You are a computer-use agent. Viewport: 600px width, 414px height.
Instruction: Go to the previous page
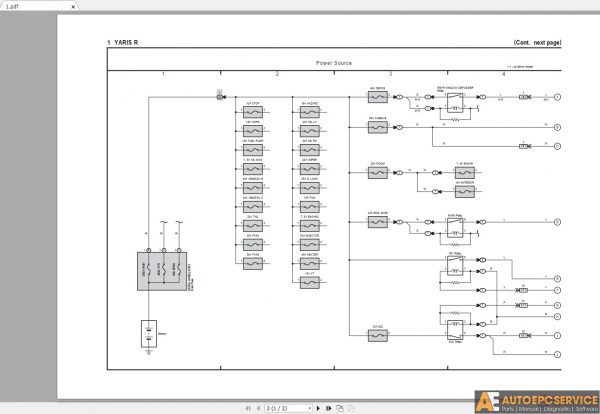point(259,408)
